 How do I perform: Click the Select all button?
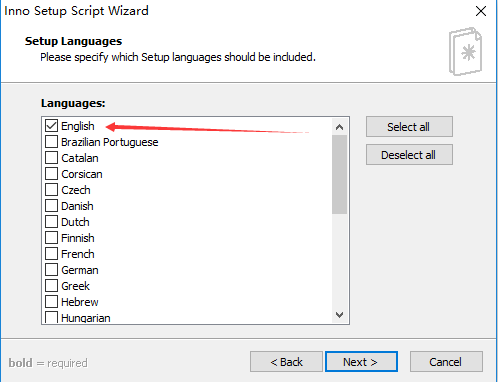409,127
